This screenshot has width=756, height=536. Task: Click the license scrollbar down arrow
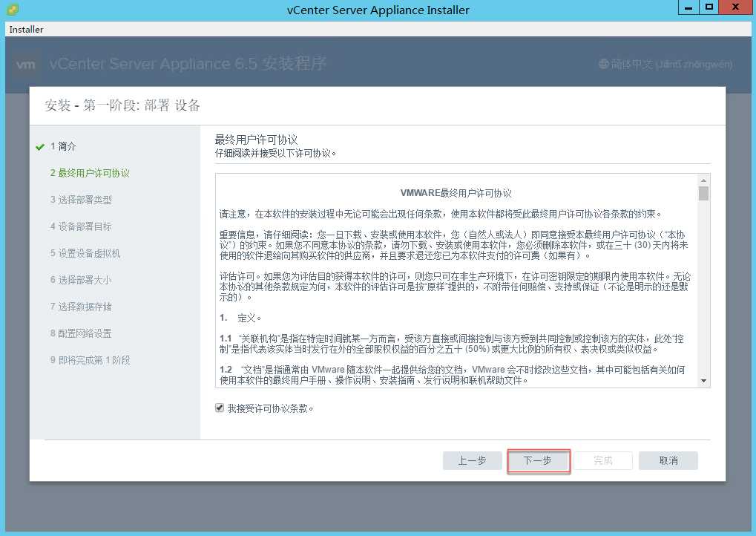point(703,381)
